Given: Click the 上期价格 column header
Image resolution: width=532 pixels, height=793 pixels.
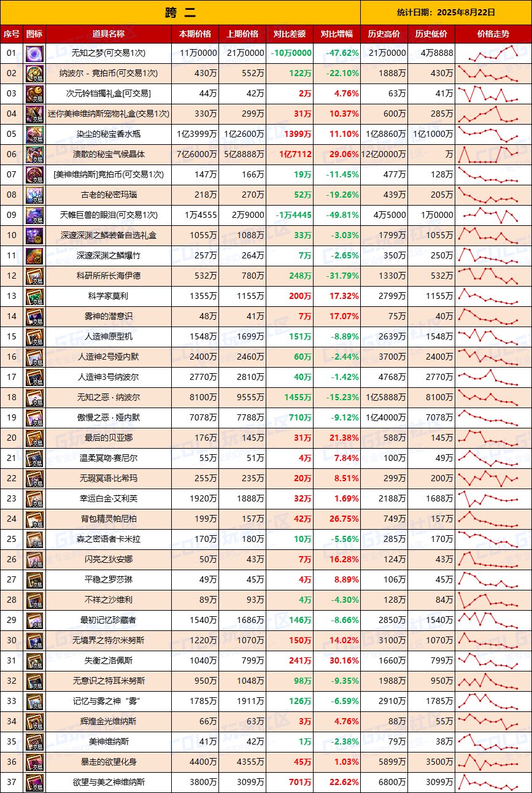Looking at the screenshot, I should coord(242,34).
